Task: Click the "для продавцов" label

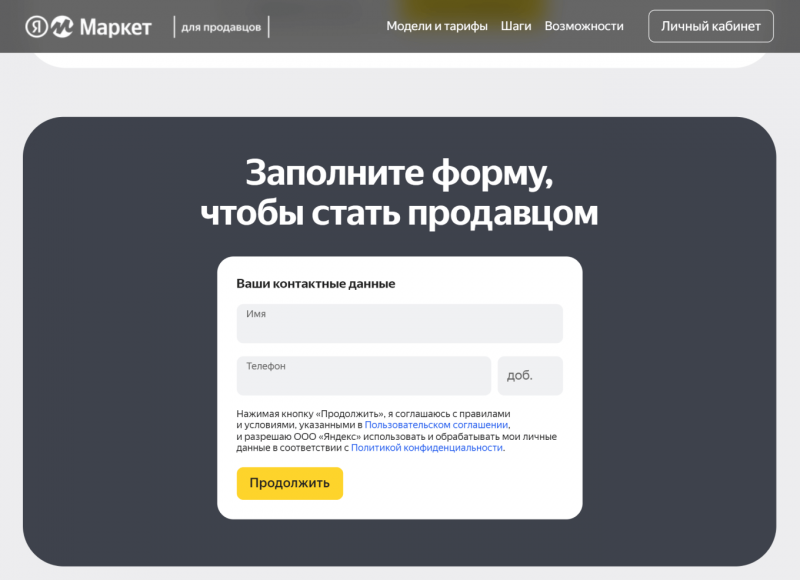Action: (x=221, y=27)
